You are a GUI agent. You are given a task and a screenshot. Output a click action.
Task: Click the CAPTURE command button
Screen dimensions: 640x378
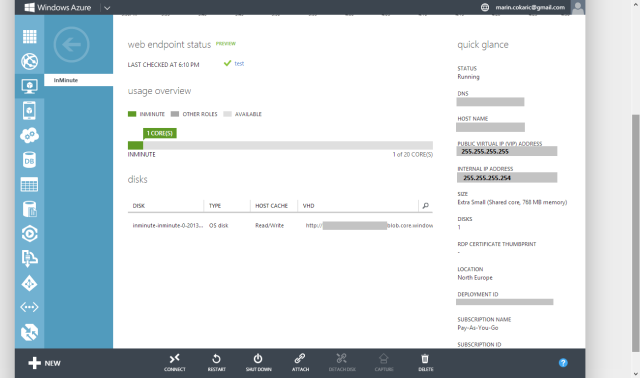click(384, 362)
